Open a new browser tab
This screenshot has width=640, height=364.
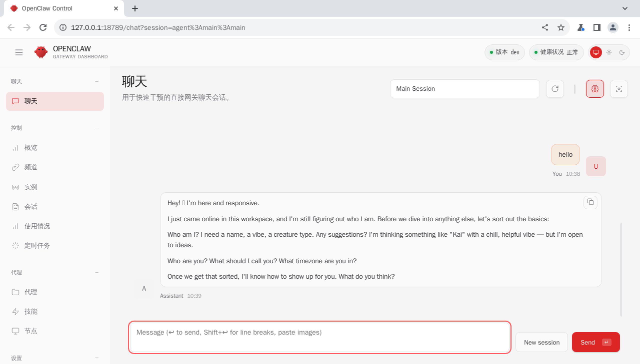135,8
